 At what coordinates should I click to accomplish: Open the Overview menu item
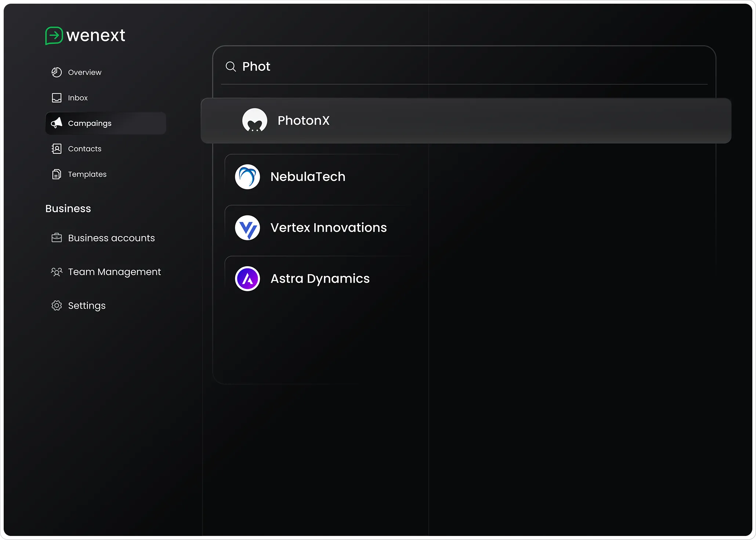pyautogui.click(x=85, y=72)
